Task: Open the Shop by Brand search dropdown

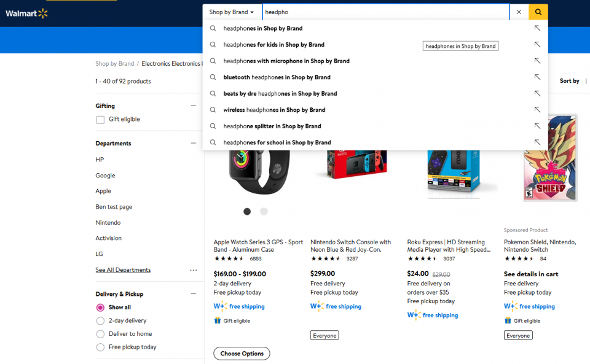Action: (232, 12)
